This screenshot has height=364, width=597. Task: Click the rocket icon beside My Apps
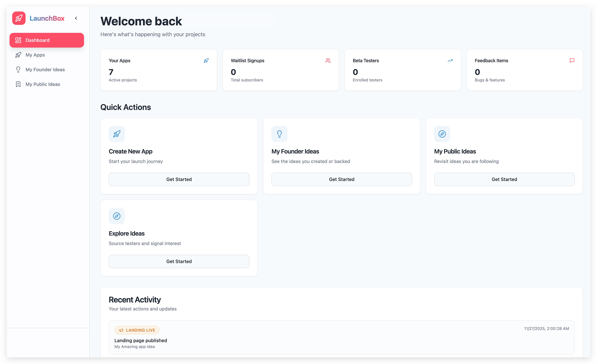click(x=18, y=55)
